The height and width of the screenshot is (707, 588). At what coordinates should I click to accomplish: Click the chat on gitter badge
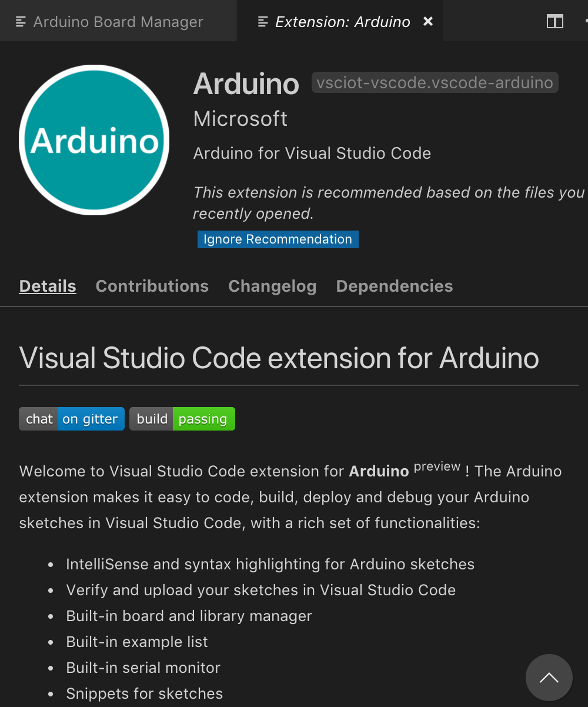click(72, 419)
